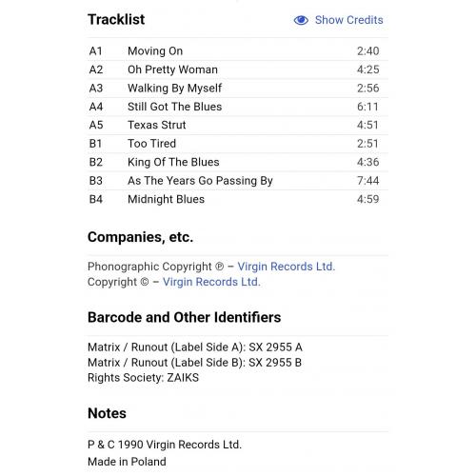Select track B2 King Of The Blues
The image size is (476, 476).
pyautogui.click(x=238, y=162)
